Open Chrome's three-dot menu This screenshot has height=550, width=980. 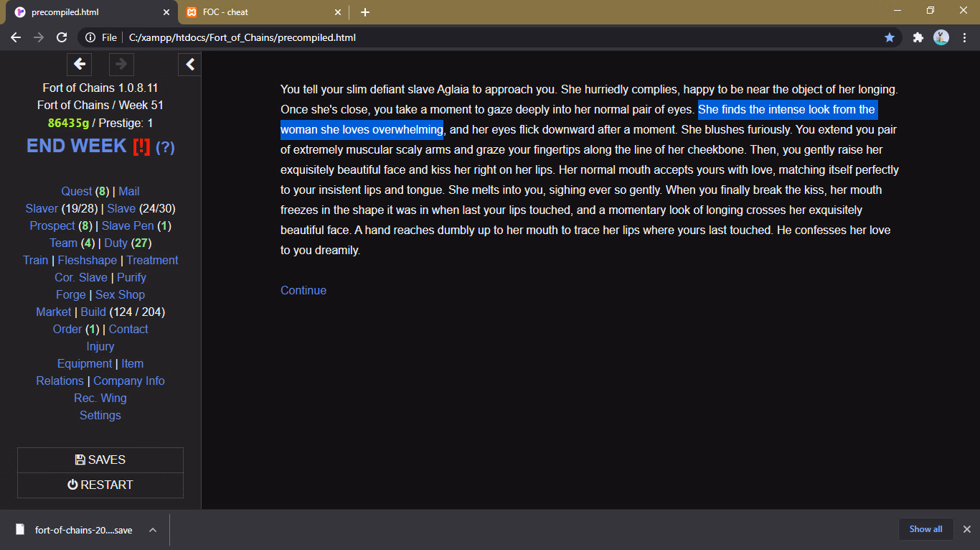(x=964, y=37)
